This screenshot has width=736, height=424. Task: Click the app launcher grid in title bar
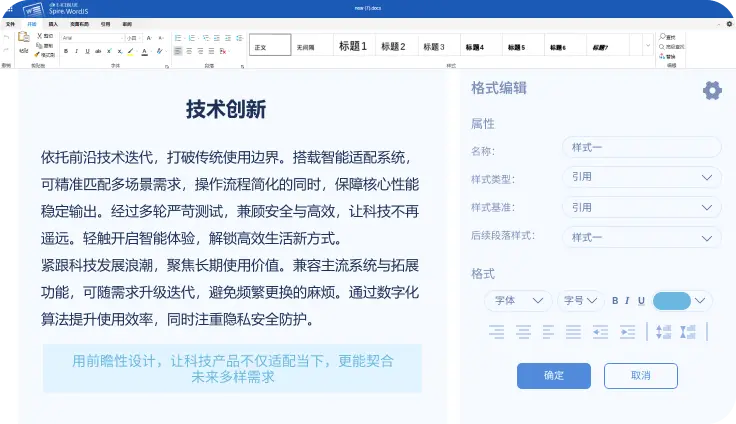tap(9, 9)
